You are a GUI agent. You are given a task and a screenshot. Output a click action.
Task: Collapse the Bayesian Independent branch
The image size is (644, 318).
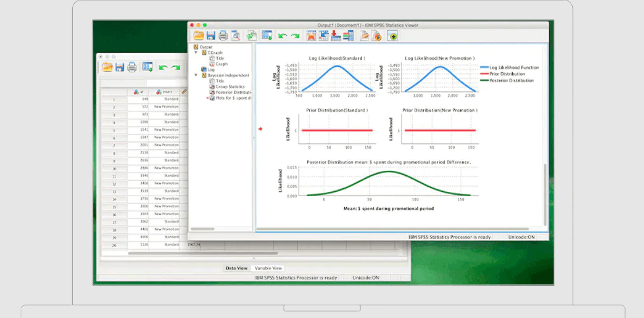coord(196,75)
